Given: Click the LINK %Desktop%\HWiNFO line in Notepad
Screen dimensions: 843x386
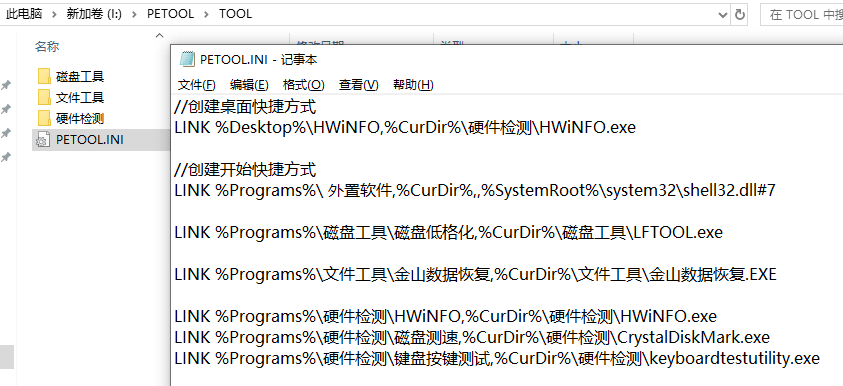Looking at the screenshot, I should [405, 127].
